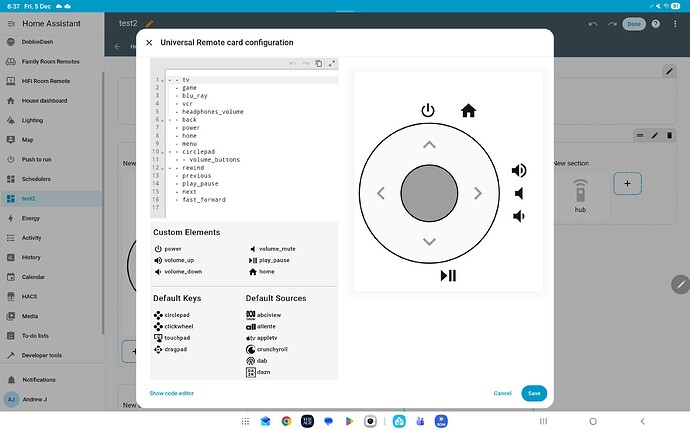Screen dimensions: 690x430
Task: Select the play_pause custom element
Action: tap(269, 260)
